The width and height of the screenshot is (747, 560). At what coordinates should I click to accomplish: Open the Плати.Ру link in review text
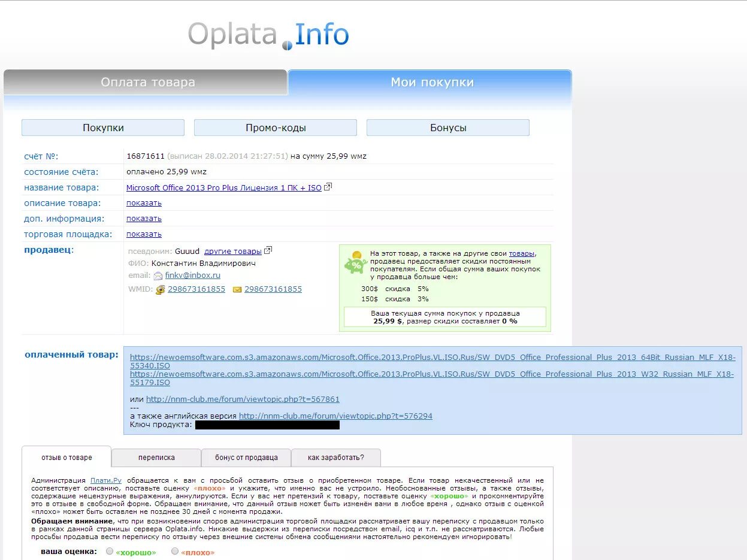[106, 480]
